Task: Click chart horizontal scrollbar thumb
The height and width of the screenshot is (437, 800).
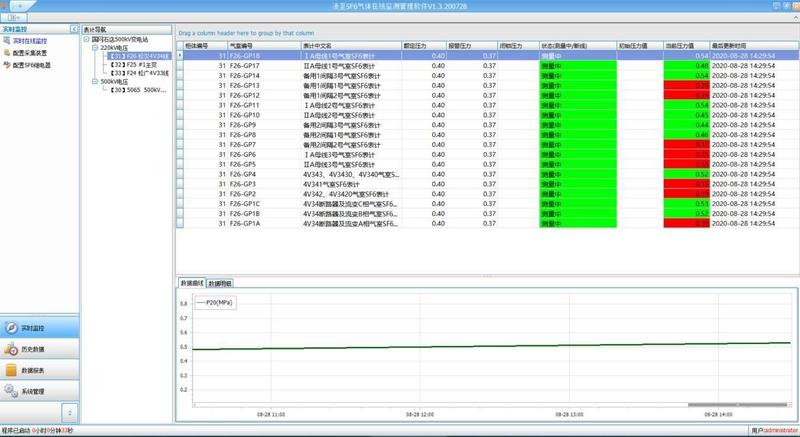Action: (737, 405)
